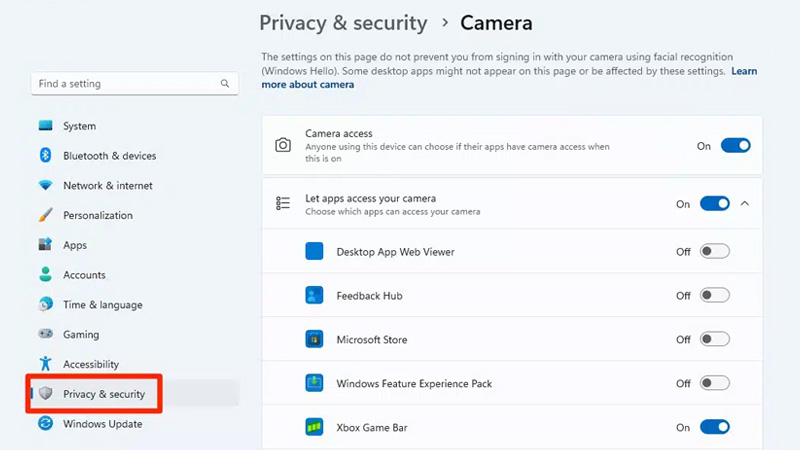This screenshot has height=450, width=800.
Task: Click the Accounts person icon
Action: pos(45,274)
